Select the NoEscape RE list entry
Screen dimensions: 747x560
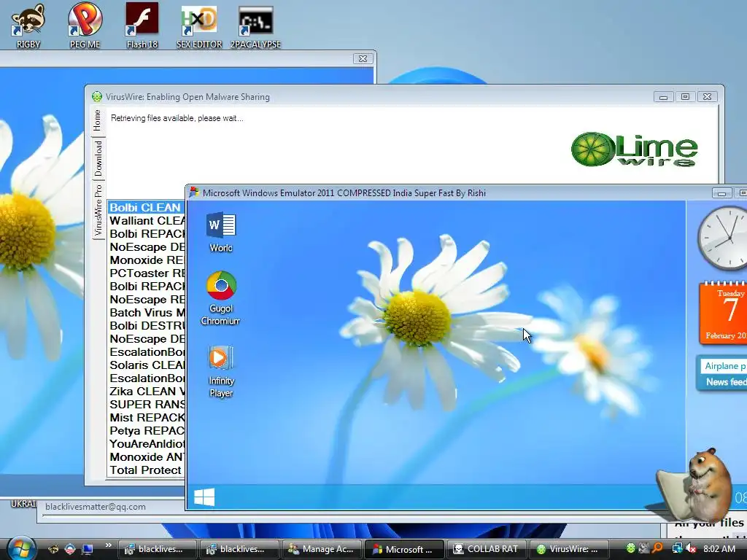147,300
